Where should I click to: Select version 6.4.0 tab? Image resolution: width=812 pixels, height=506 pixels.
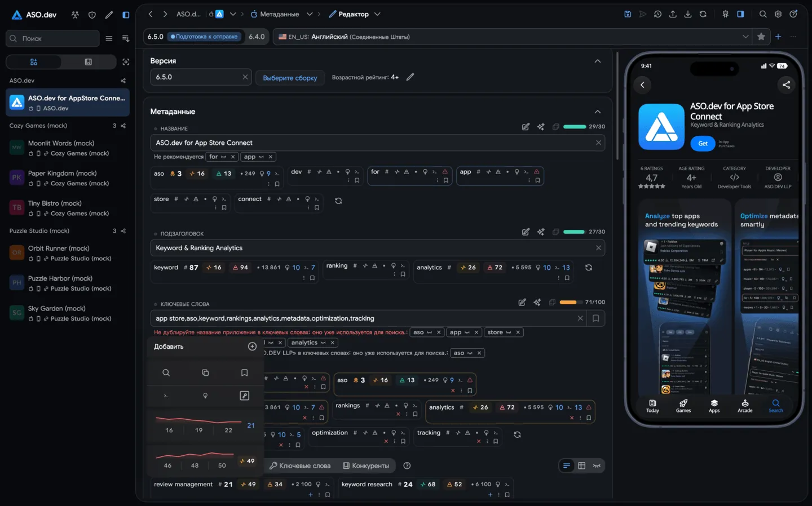(257, 37)
